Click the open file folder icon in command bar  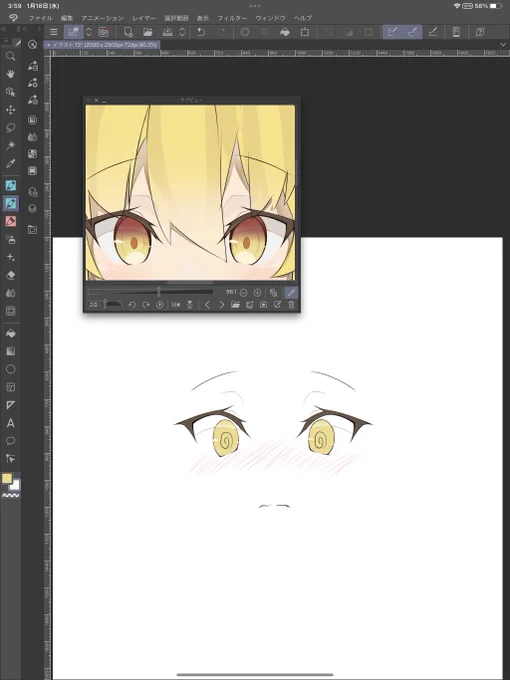click(x=148, y=32)
